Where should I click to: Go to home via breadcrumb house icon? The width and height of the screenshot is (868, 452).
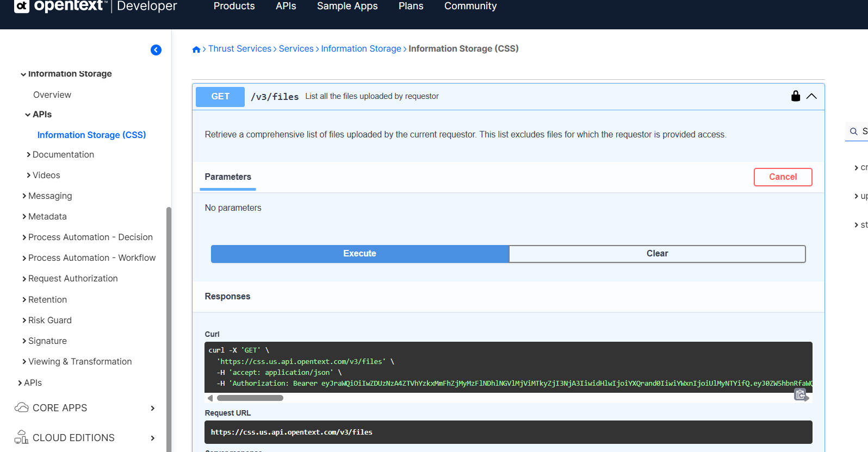196,49
